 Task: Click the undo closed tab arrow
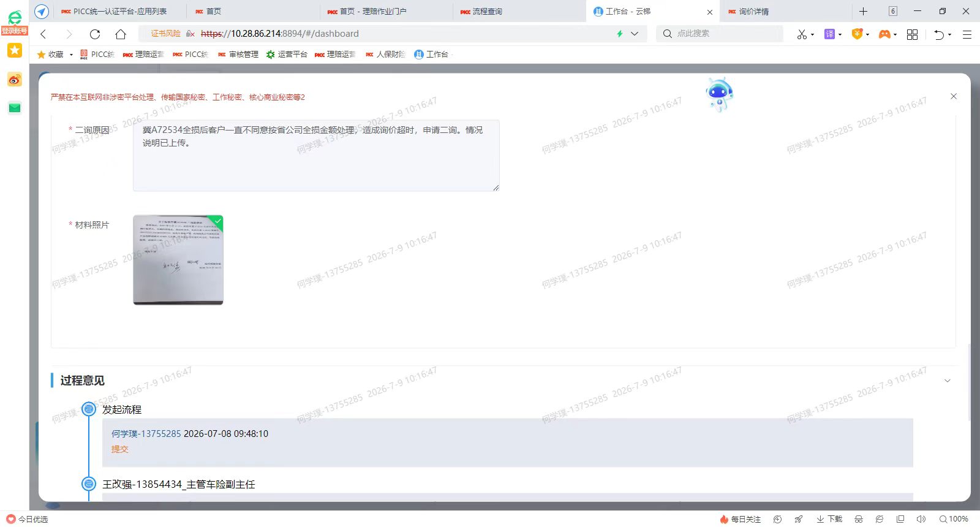pyautogui.click(x=939, y=34)
